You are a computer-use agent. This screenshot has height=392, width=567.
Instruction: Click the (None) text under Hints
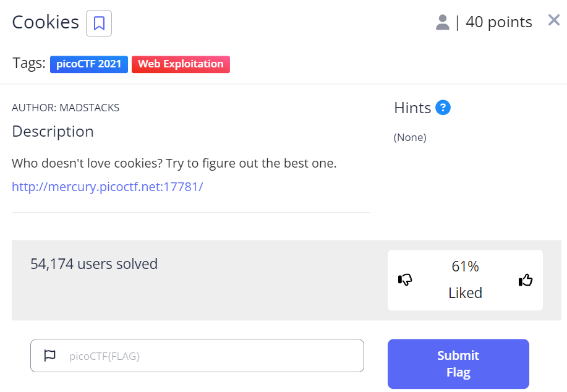click(409, 137)
